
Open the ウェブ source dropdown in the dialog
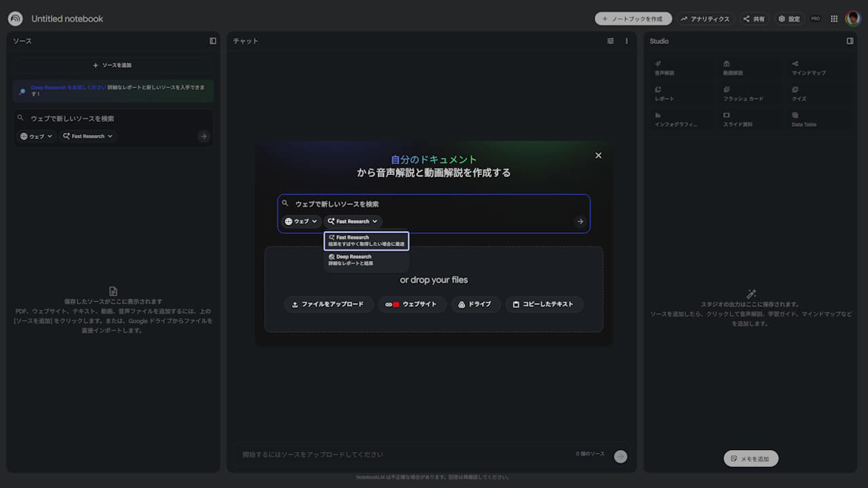tap(300, 221)
